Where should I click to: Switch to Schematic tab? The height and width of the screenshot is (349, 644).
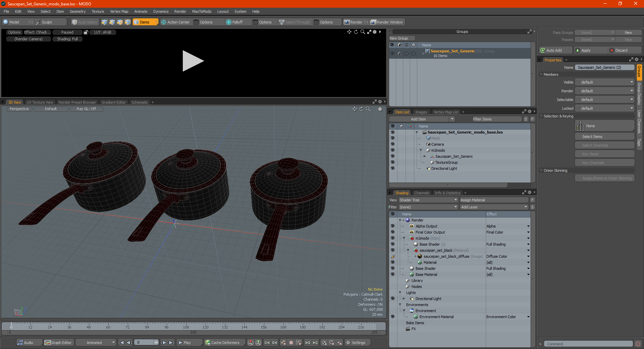(x=140, y=102)
